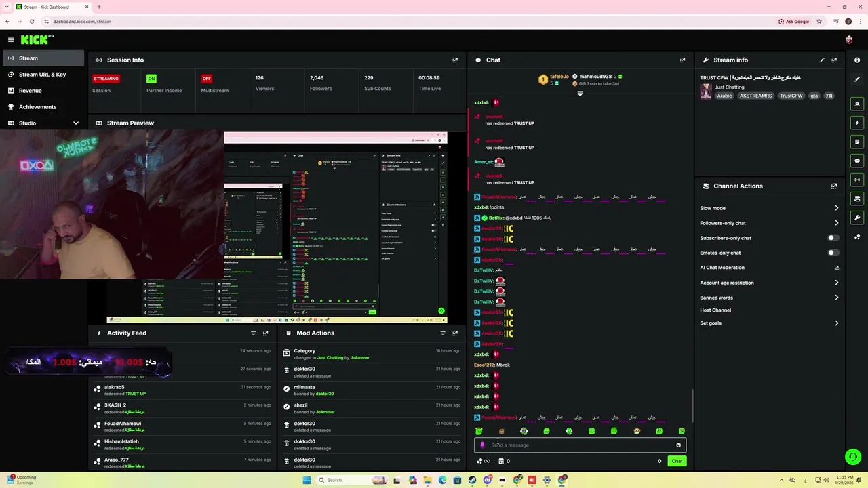
Task: Pop out the Chat panel
Action: pyautogui.click(x=682, y=60)
